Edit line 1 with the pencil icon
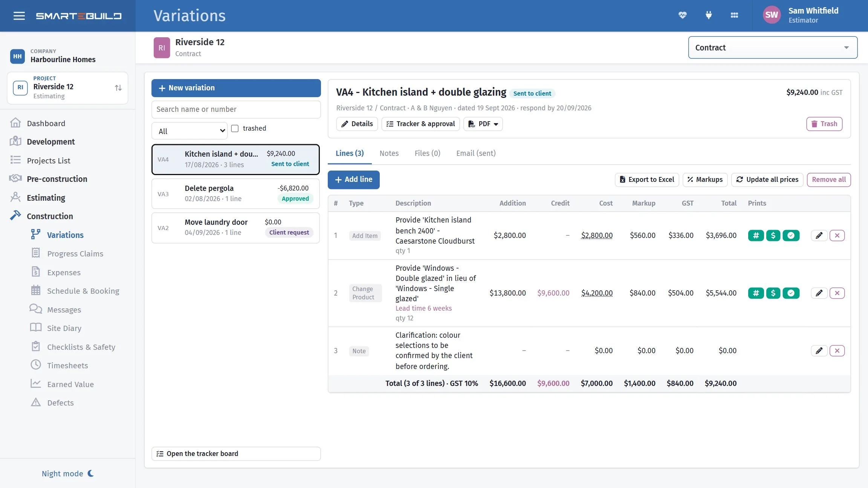Image resolution: width=868 pixels, height=488 pixels. point(819,235)
